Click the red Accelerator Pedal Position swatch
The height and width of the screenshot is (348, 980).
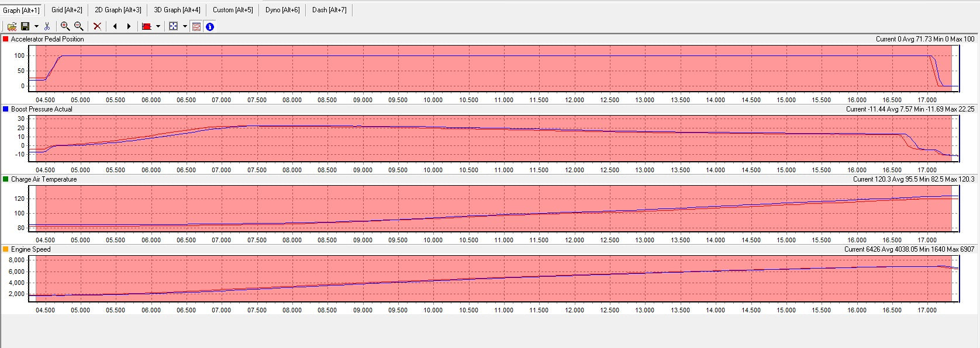tap(6, 39)
